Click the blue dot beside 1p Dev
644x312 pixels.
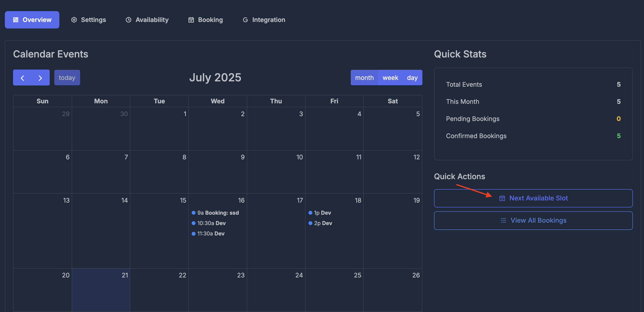[310, 213]
